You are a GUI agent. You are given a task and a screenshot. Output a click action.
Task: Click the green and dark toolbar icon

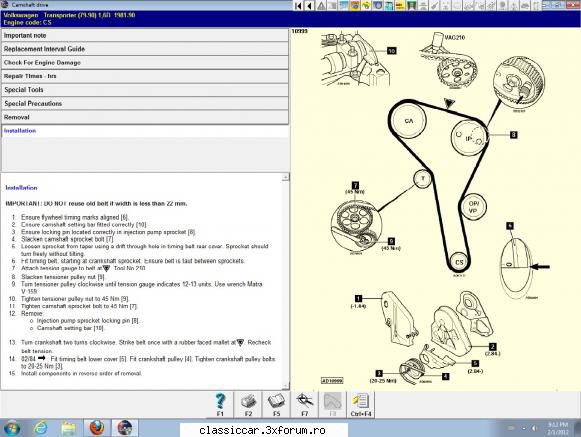[x=411, y=5]
